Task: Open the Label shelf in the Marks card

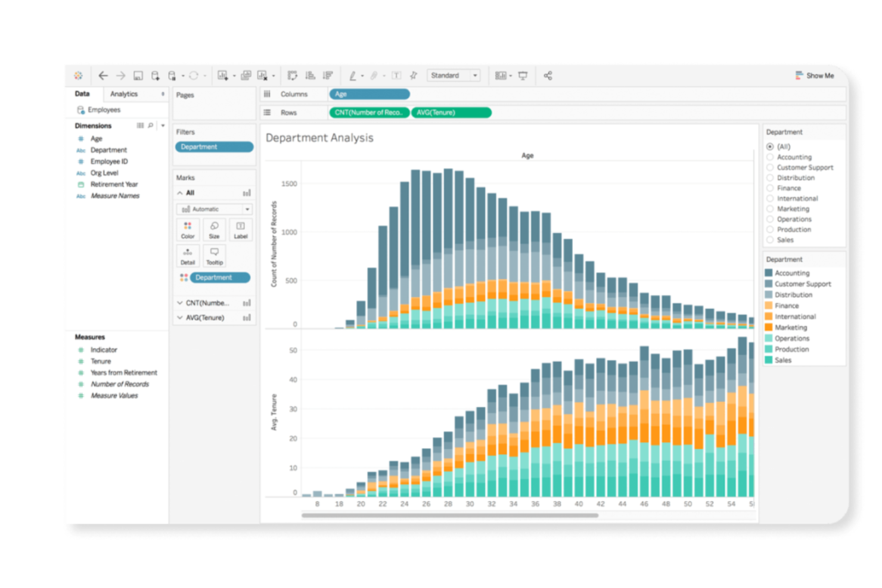Action: click(x=240, y=229)
